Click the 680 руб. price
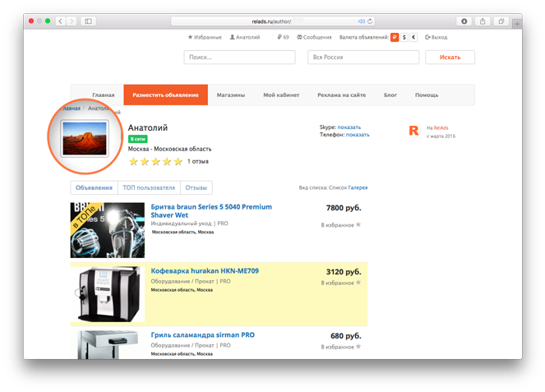Image resolution: width=545 pixels, height=392 pixels. tap(345, 335)
